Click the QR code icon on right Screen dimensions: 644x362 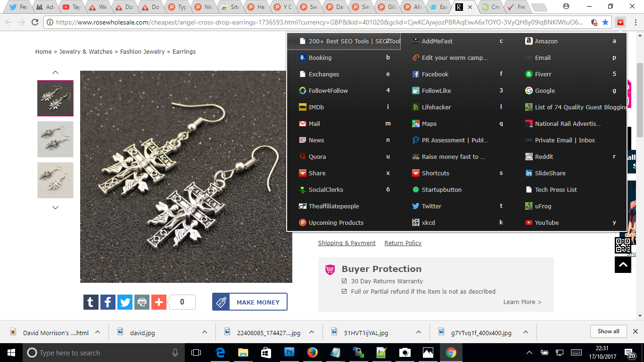[623, 246]
